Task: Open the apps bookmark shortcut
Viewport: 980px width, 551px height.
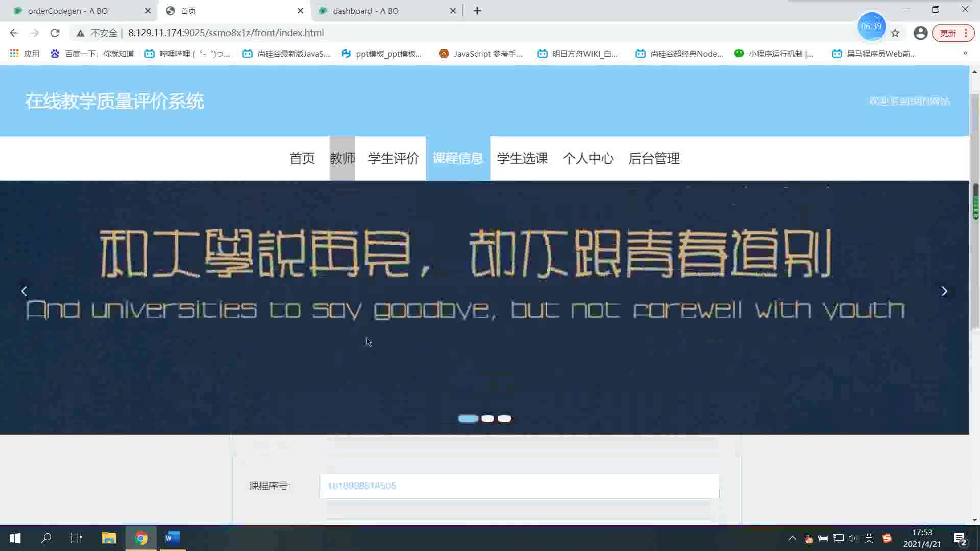Action: [x=24, y=54]
